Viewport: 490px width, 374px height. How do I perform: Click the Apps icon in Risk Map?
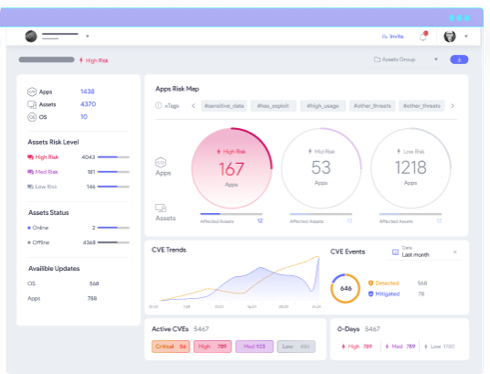point(161,162)
